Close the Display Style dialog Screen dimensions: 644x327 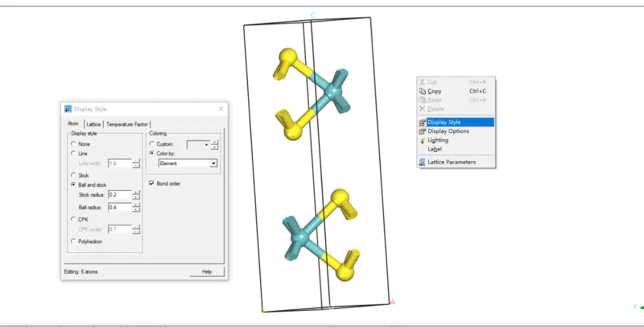pyautogui.click(x=221, y=109)
